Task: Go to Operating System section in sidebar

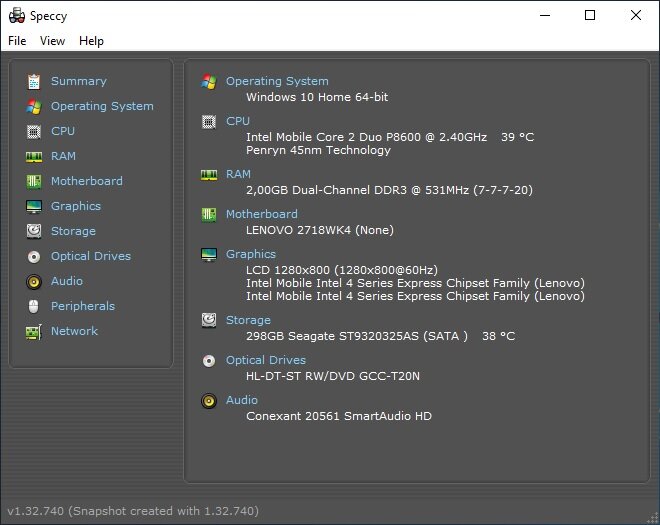Action: click(x=102, y=106)
